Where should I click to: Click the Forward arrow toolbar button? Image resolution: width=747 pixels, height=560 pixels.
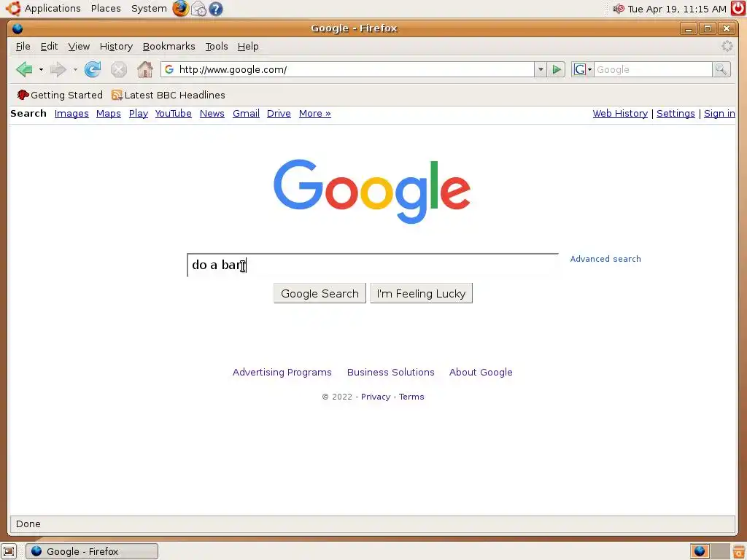click(58, 69)
